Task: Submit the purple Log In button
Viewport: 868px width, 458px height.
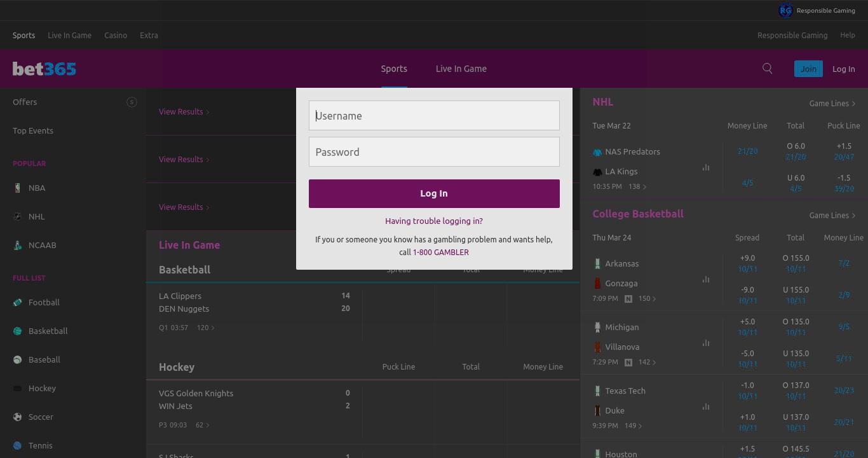Action: [434, 193]
